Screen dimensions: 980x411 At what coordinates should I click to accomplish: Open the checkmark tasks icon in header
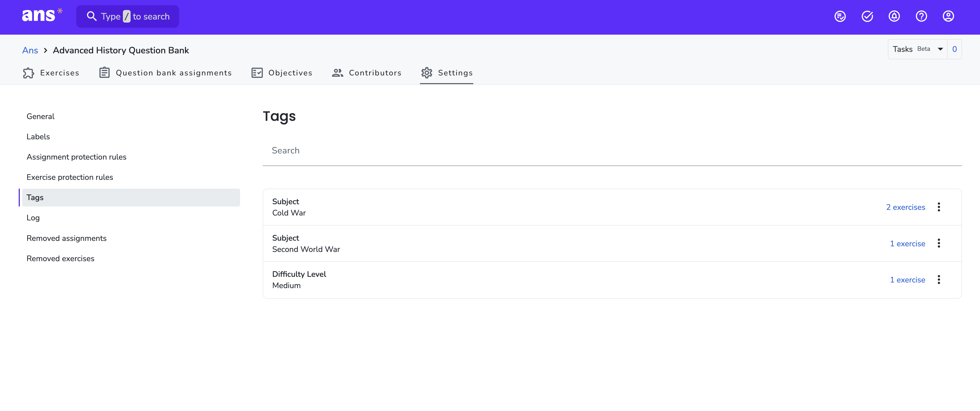click(867, 16)
